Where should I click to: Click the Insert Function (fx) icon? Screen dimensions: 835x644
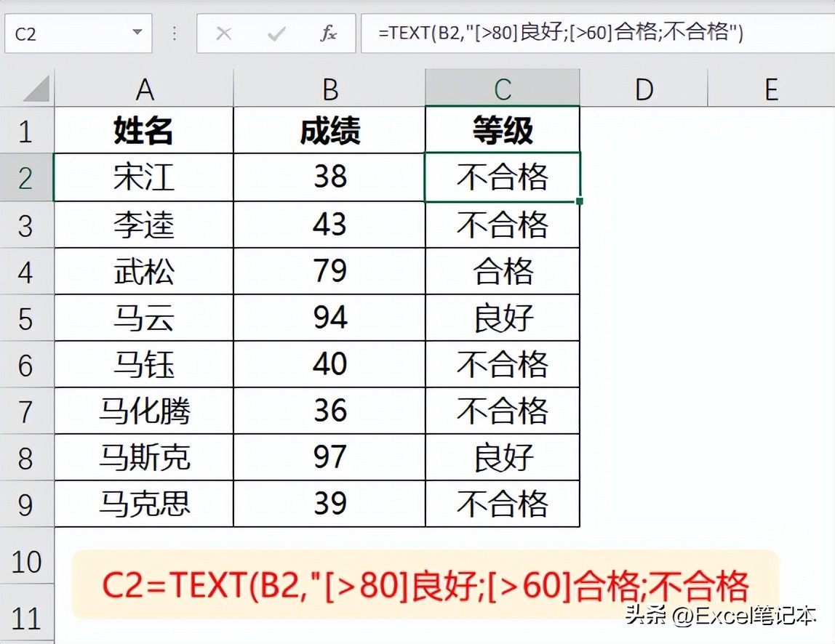click(x=329, y=33)
